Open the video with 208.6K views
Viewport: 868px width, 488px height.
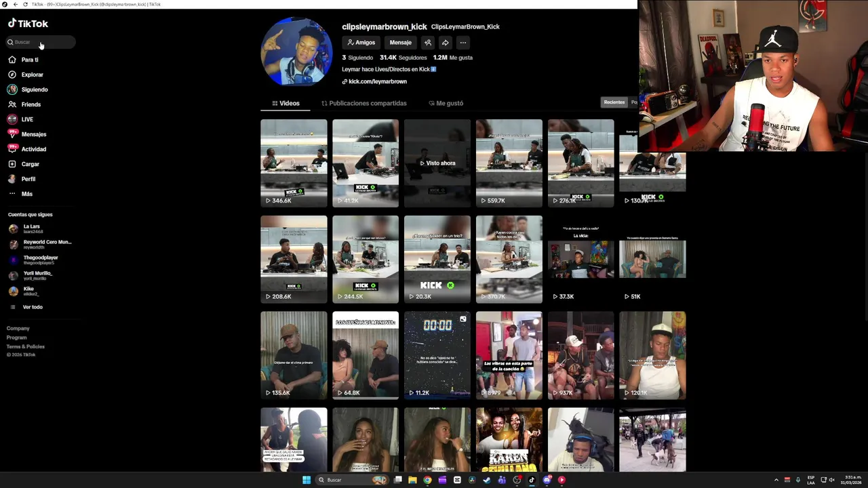tap(294, 259)
